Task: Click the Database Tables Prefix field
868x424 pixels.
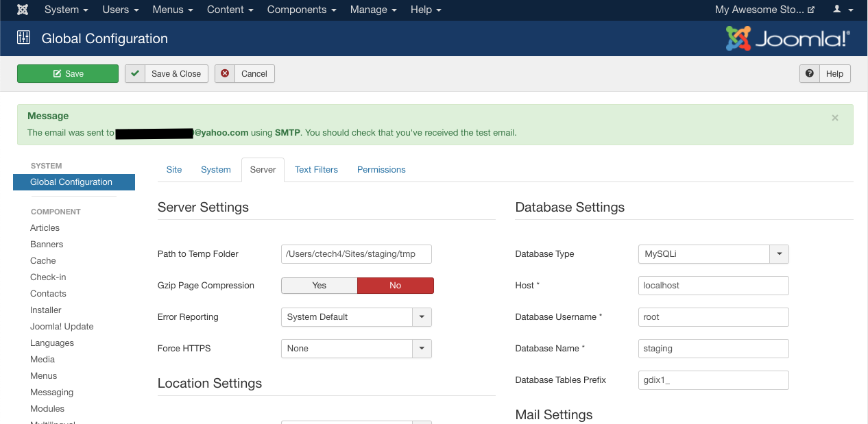Action: click(x=714, y=380)
